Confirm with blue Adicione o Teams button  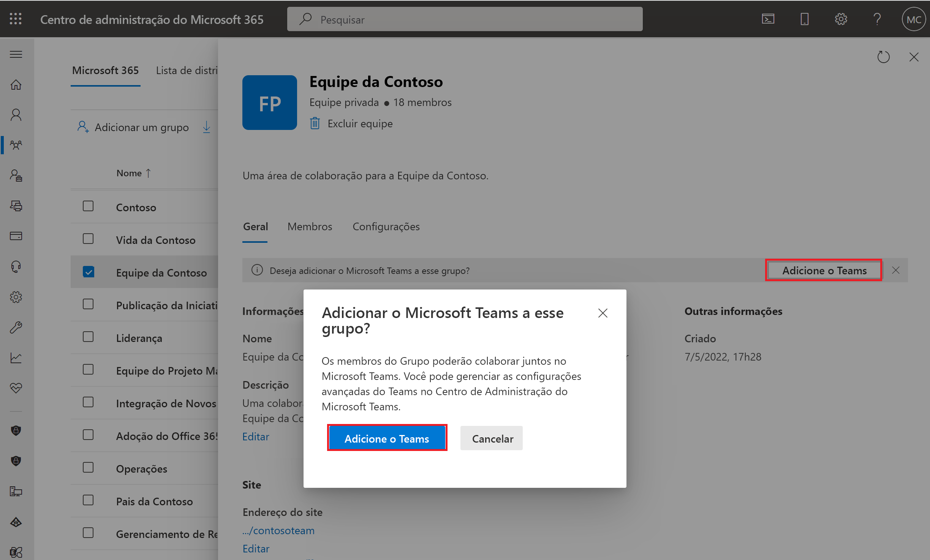pos(387,438)
